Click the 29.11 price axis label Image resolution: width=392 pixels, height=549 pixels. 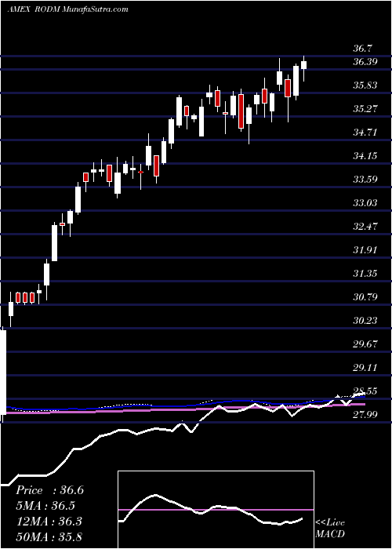click(x=366, y=367)
